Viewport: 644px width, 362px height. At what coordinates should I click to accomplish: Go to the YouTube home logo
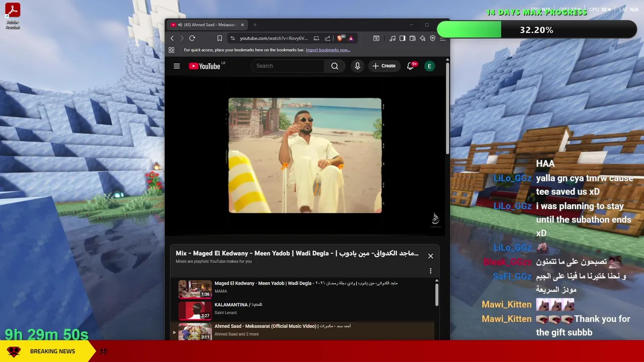click(205, 66)
